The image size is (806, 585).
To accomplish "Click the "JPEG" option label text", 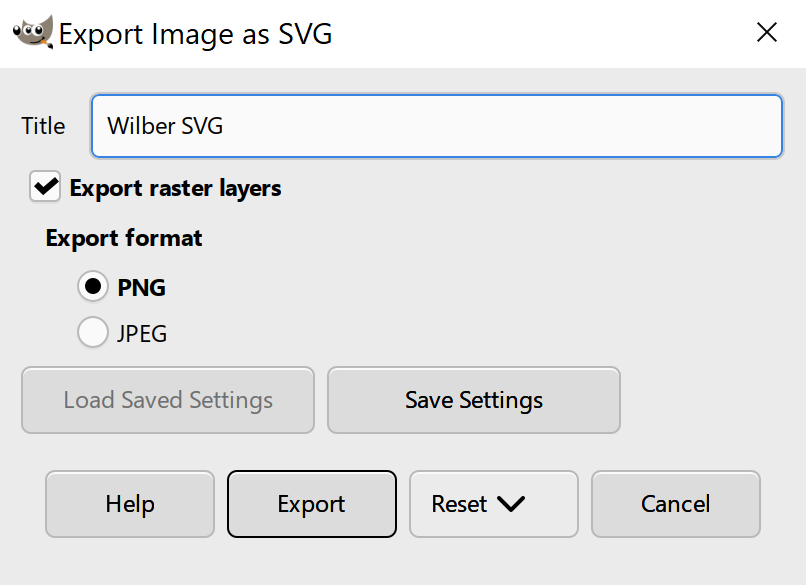I will coord(142,334).
